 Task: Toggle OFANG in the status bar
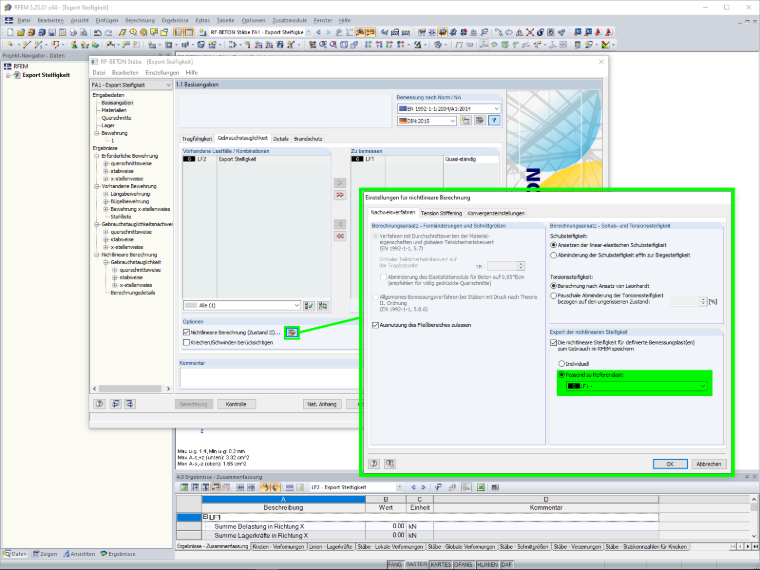[463, 565]
